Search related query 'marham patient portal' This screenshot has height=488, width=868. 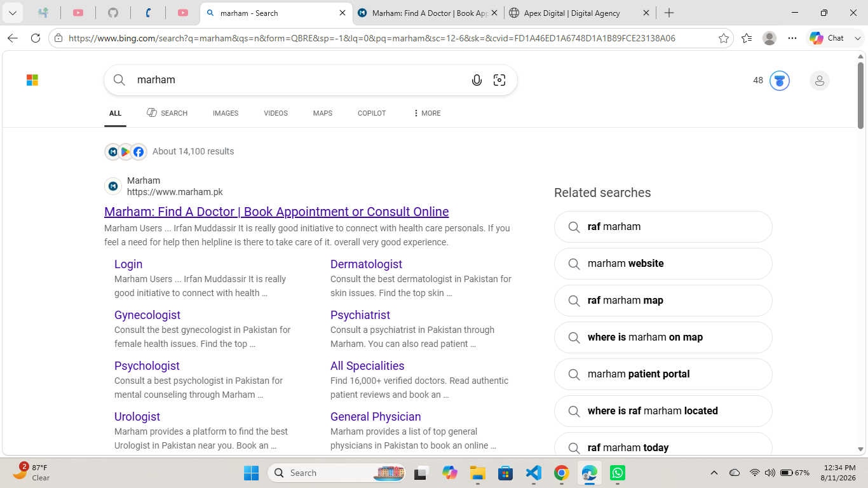tap(663, 374)
